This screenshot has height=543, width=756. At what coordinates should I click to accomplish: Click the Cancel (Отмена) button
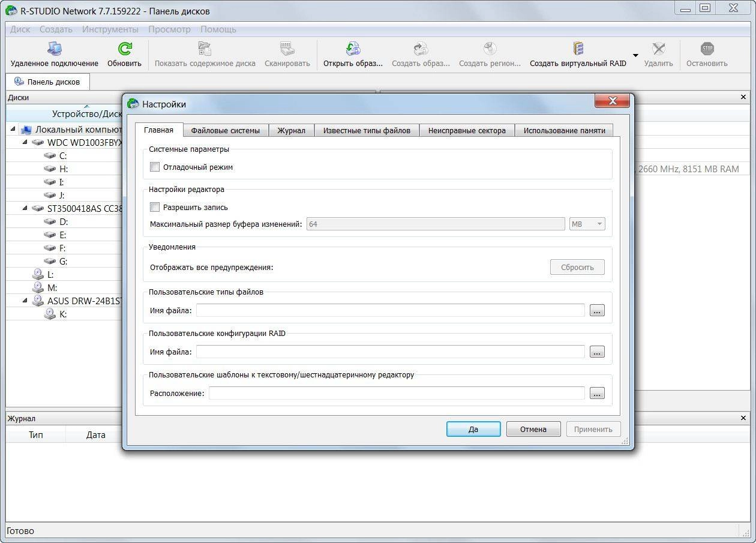pyautogui.click(x=533, y=429)
